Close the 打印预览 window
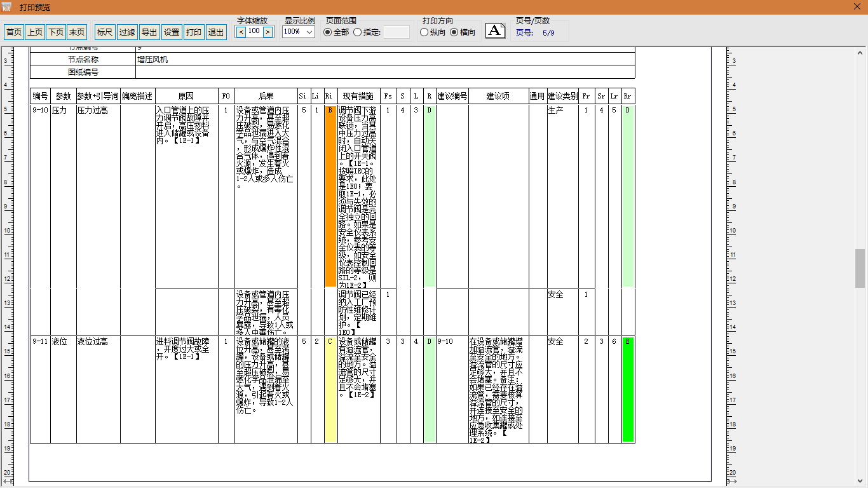This screenshot has width=868, height=488. point(857,7)
